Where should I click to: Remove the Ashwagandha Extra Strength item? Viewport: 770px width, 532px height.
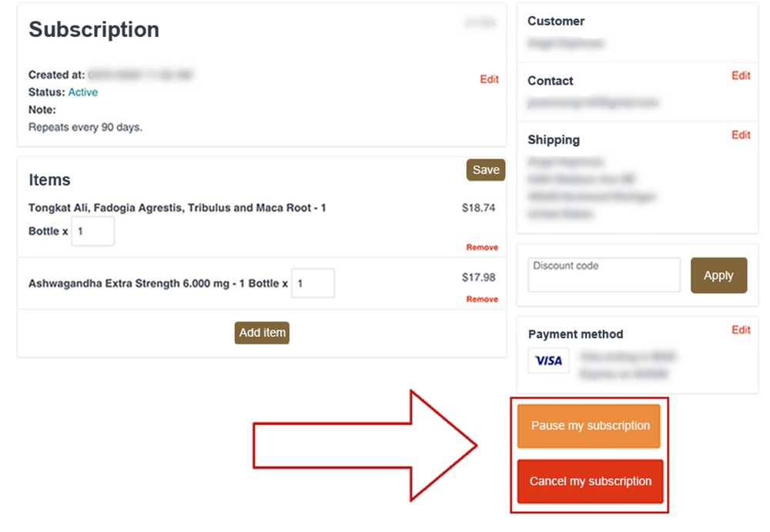[x=482, y=299]
